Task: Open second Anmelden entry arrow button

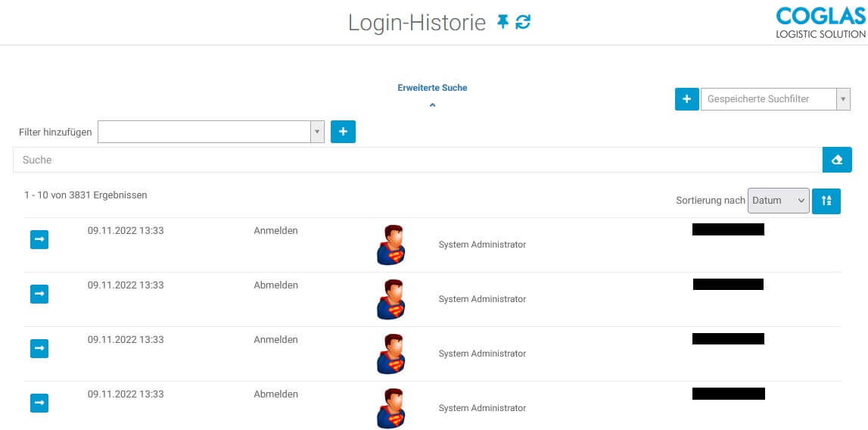Action: click(x=39, y=348)
